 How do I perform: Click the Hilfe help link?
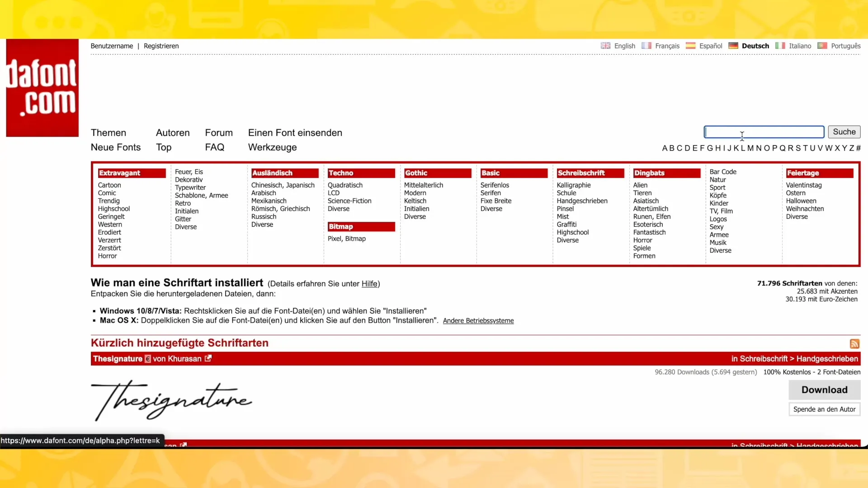click(x=370, y=284)
